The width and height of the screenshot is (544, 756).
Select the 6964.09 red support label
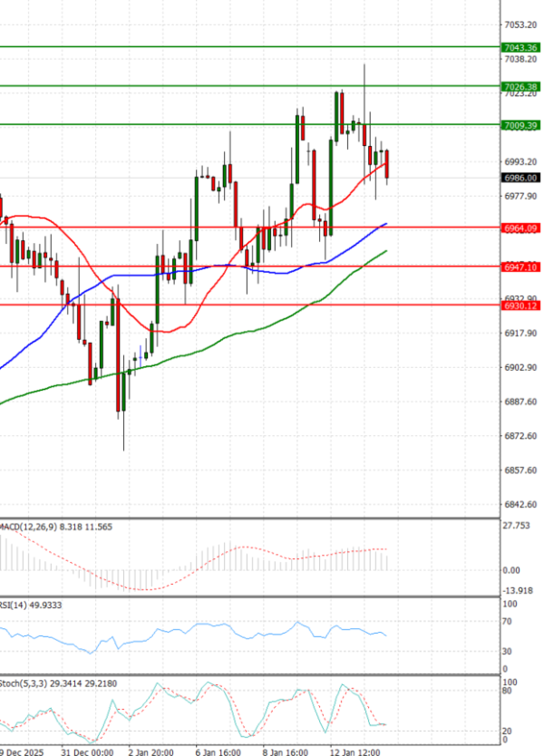(x=520, y=228)
